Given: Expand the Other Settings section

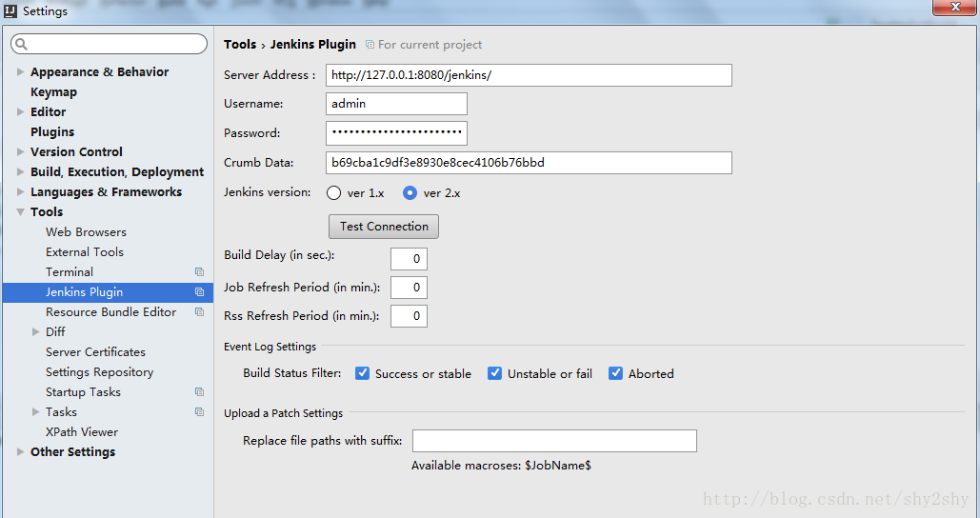Looking at the screenshot, I should [x=20, y=451].
